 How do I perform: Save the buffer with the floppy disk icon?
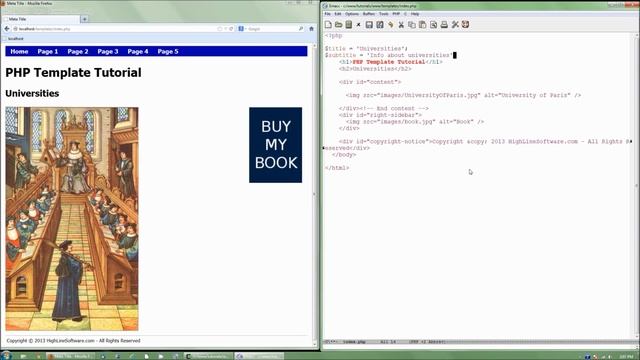pos(369,25)
